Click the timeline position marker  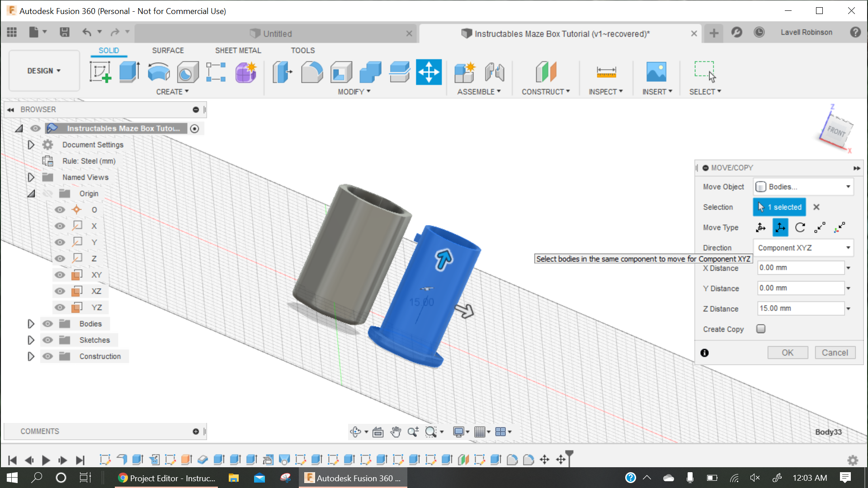coord(569,458)
